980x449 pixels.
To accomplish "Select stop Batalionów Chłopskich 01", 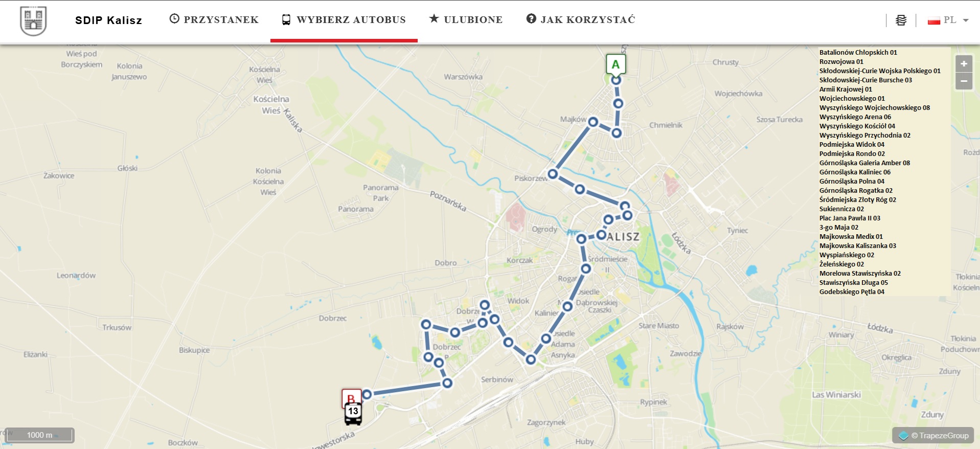I will 858,52.
